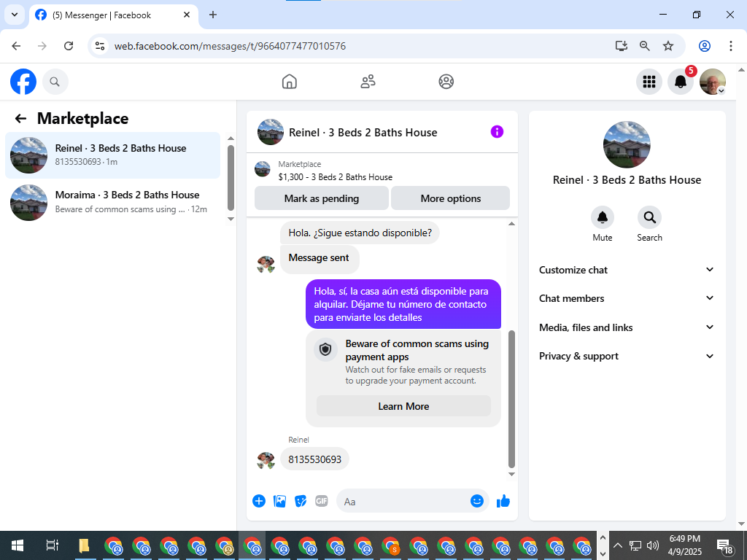Search in conversation with magnifier icon
The width and height of the screenshot is (747, 560).
click(x=649, y=217)
